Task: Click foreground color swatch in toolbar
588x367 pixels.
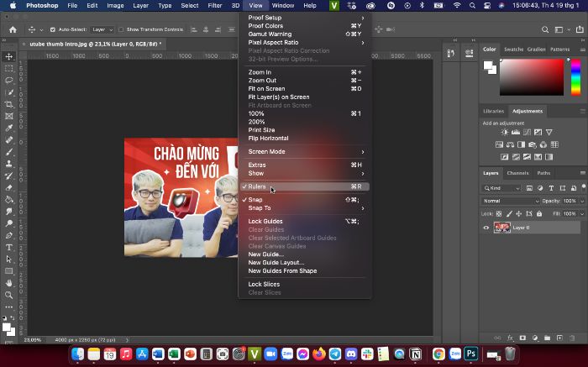Action: (7, 328)
